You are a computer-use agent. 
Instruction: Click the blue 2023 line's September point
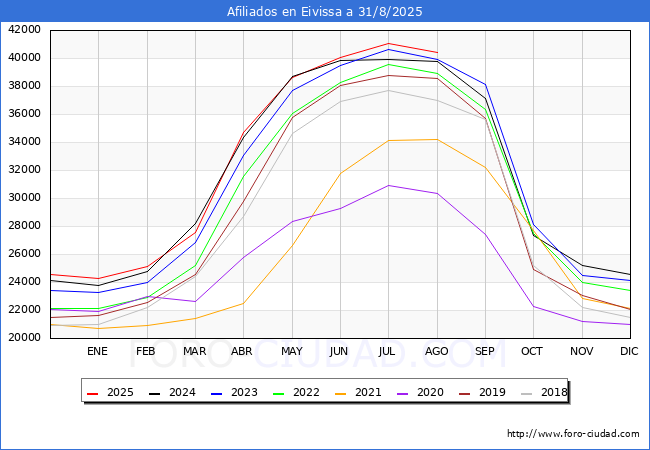[485, 85]
